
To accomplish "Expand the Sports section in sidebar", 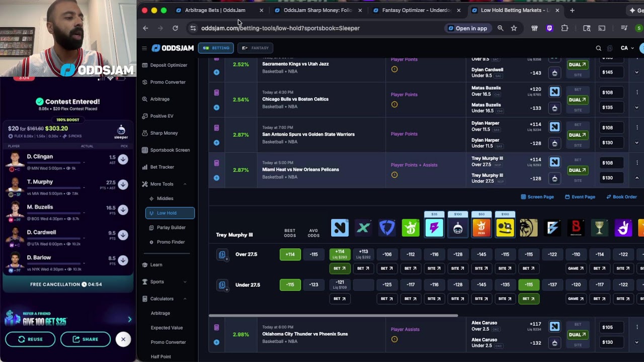I will (185, 282).
